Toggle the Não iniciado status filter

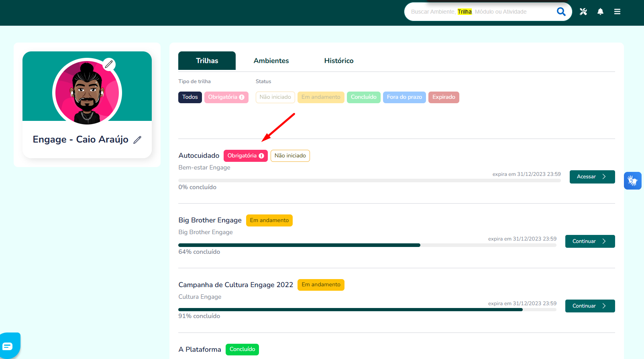(x=275, y=97)
